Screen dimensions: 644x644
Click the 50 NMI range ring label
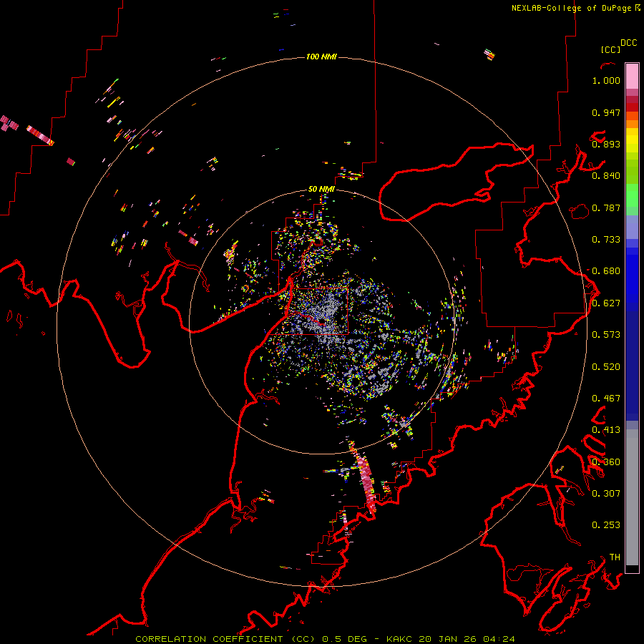click(x=321, y=189)
